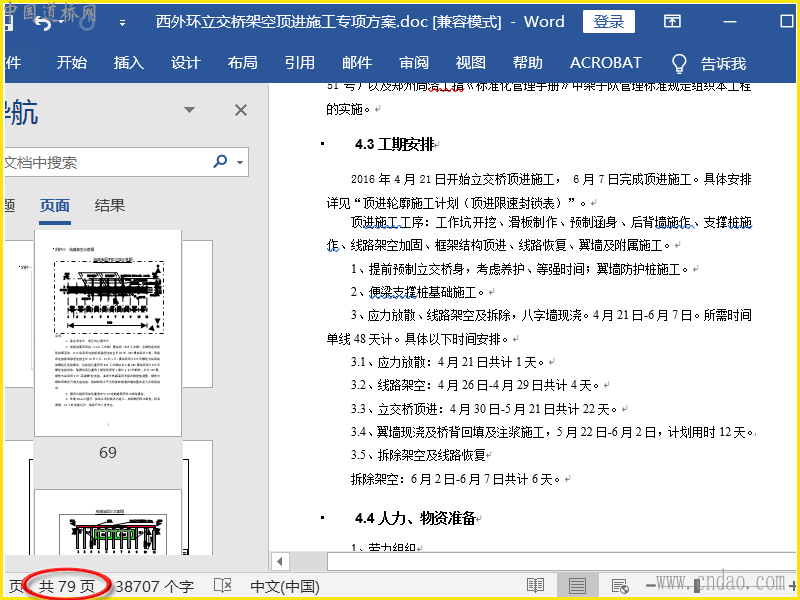Viewport: 800px width, 600px height.
Task: Select the 视图 ribbon tab
Action: pos(470,63)
